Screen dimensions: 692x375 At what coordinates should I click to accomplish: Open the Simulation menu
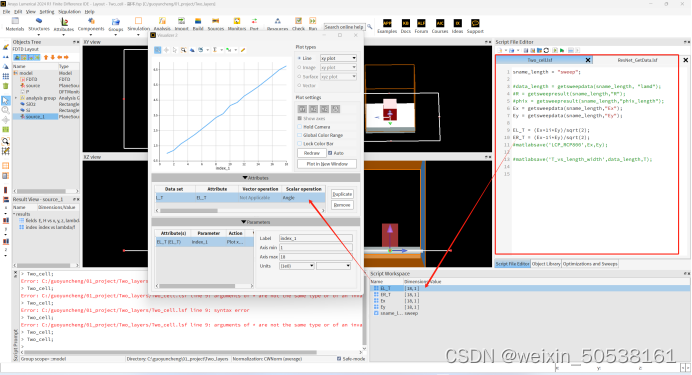click(x=70, y=12)
